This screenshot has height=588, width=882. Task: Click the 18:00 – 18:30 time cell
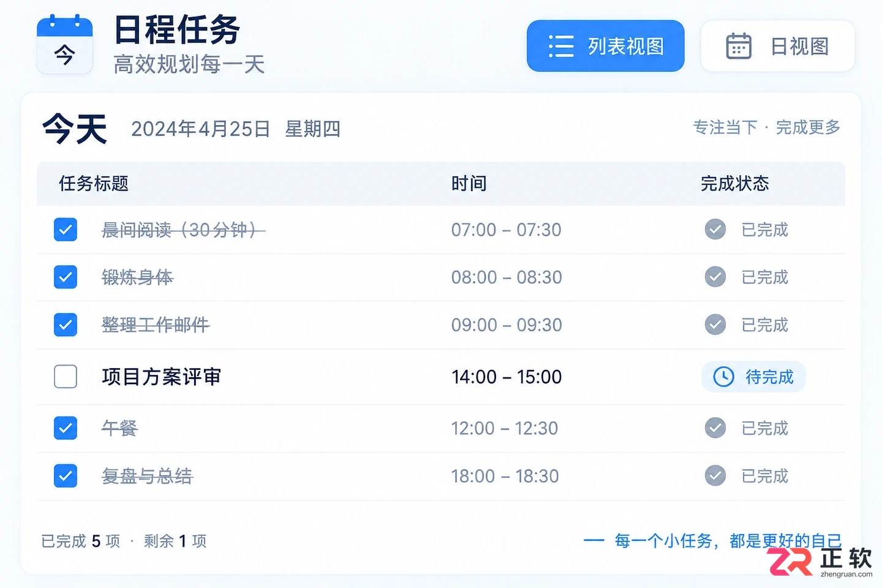505,475
